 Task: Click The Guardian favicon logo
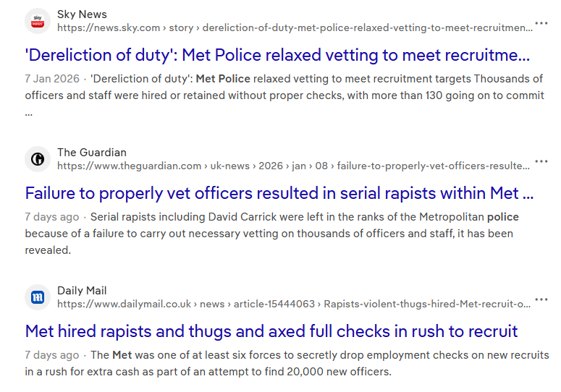38,159
